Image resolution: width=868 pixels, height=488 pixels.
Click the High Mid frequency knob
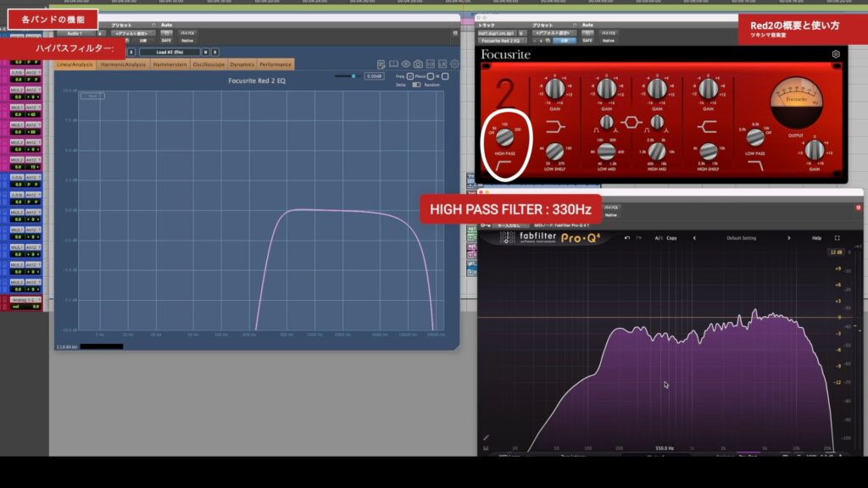[x=657, y=151]
